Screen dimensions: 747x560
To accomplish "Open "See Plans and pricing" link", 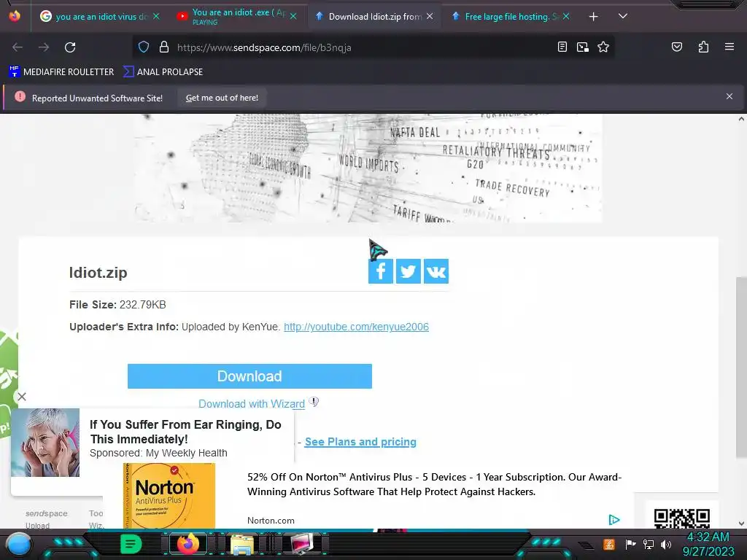I will [360, 442].
